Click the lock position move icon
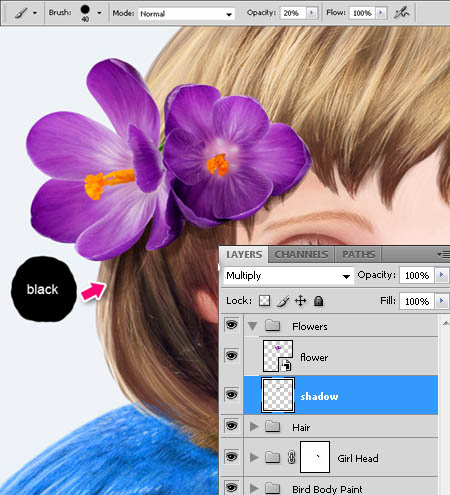The width and height of the screenshot is (450, 495). click(x=300, y=301)
